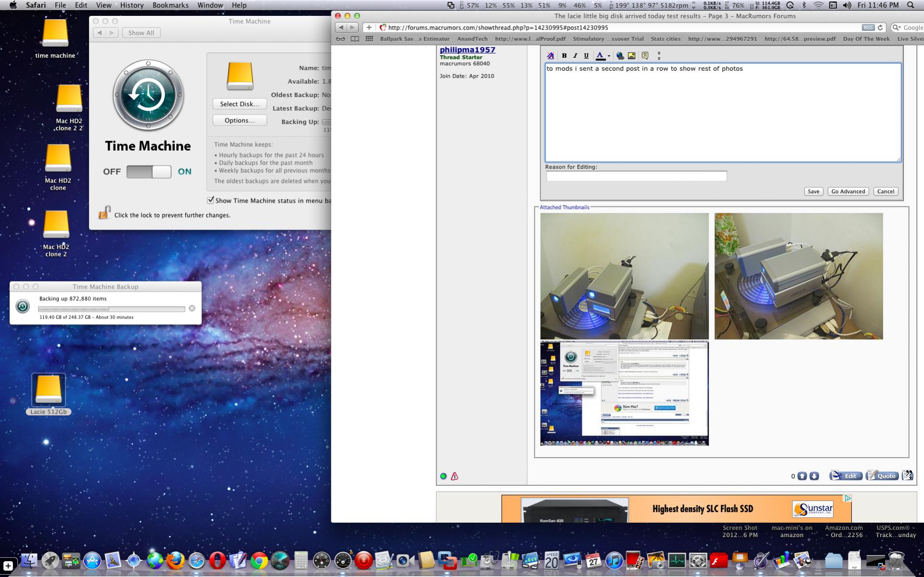Click the Time Machine backup progress bar
The width and height of the screenshot is (924, 577).
[111, 309]
